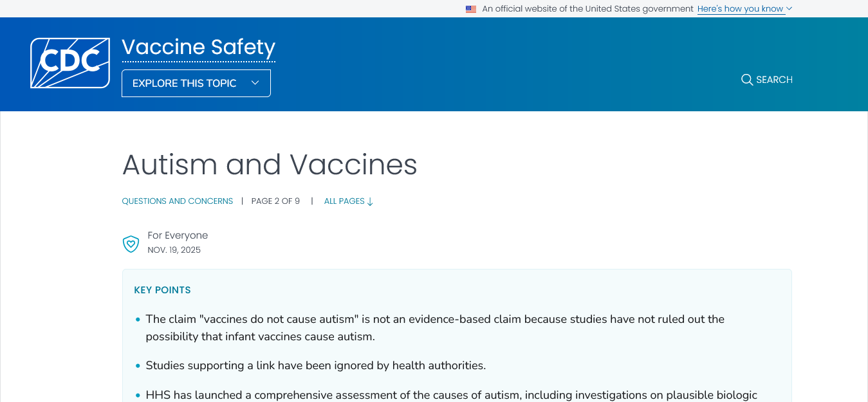The width and height of the screenshot is (868, 402).
Task: Click the United States flag icon
Action: tap(471, 9)
